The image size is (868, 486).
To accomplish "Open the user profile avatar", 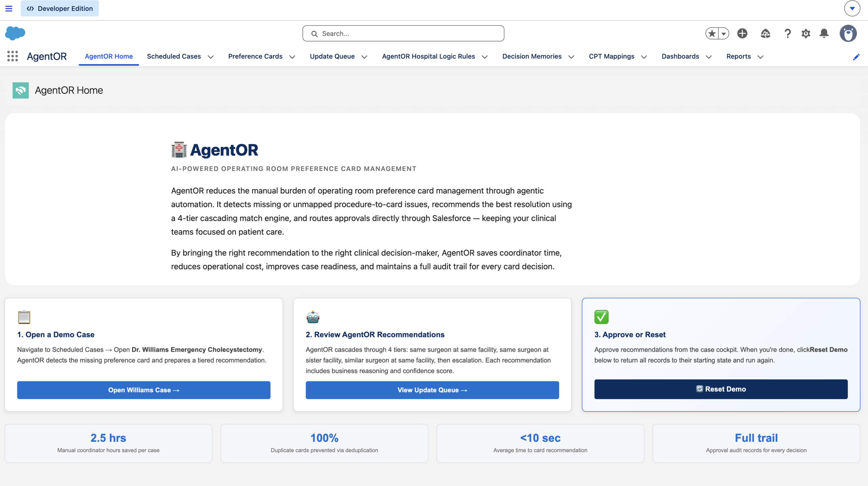I will (848, 33).
